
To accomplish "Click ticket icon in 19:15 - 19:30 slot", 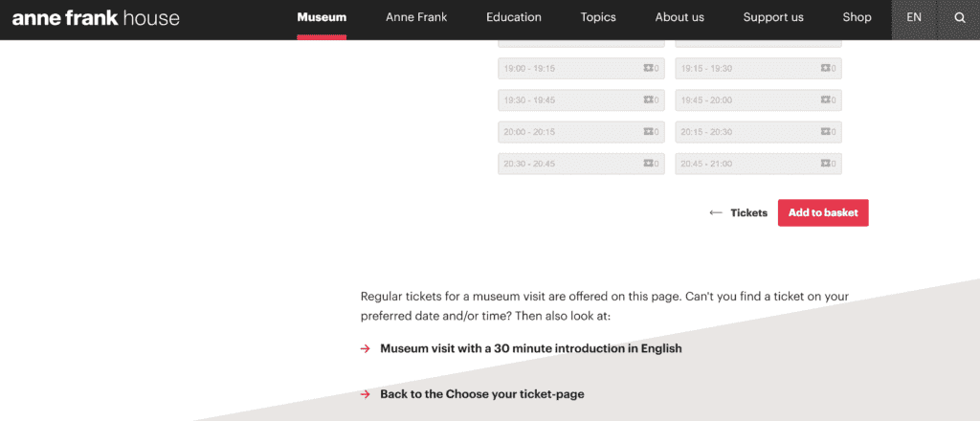I will tap(826, 69).
